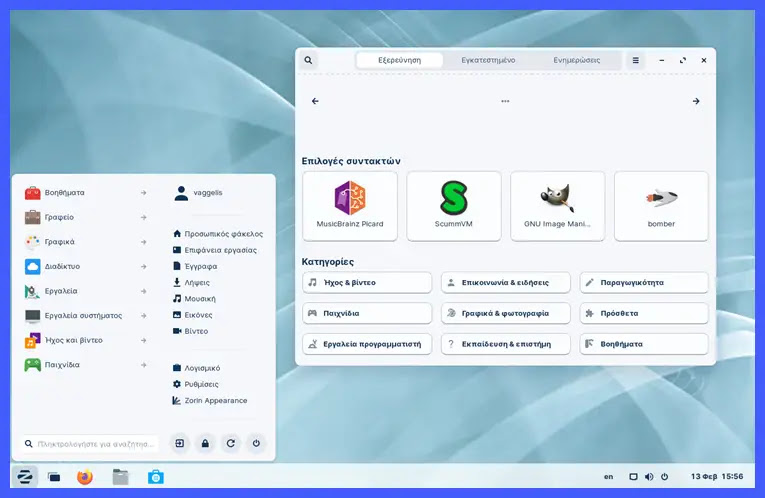Click the Παιχνίδια gamepad icon in menu
765x498 pixels.
(x=33, y=365)
